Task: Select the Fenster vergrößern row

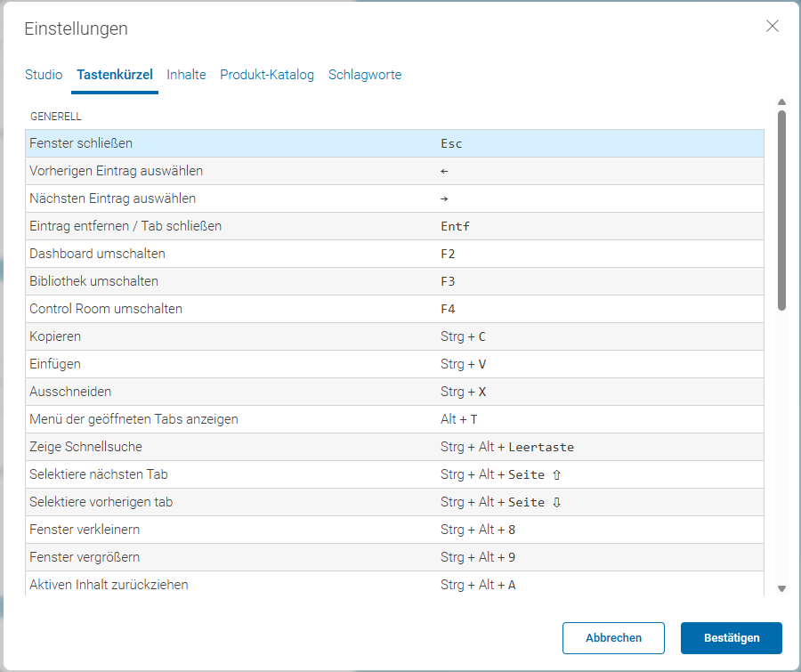Action: pos(394,557)
